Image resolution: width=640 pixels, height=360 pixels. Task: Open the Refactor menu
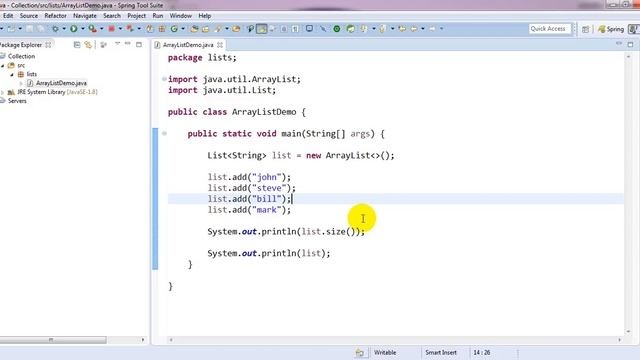pyautogui.click(x=55, y=16)
